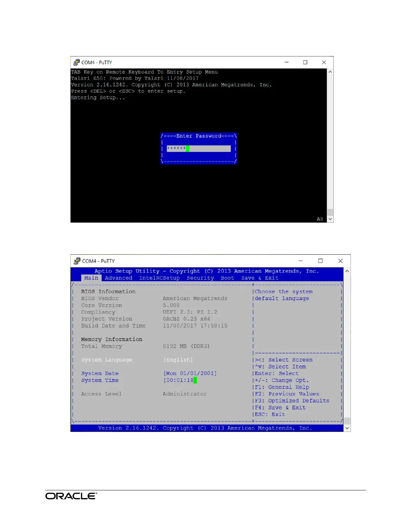Click 'F4: Save & Exit' hint
411x532 pixels.
280,408
